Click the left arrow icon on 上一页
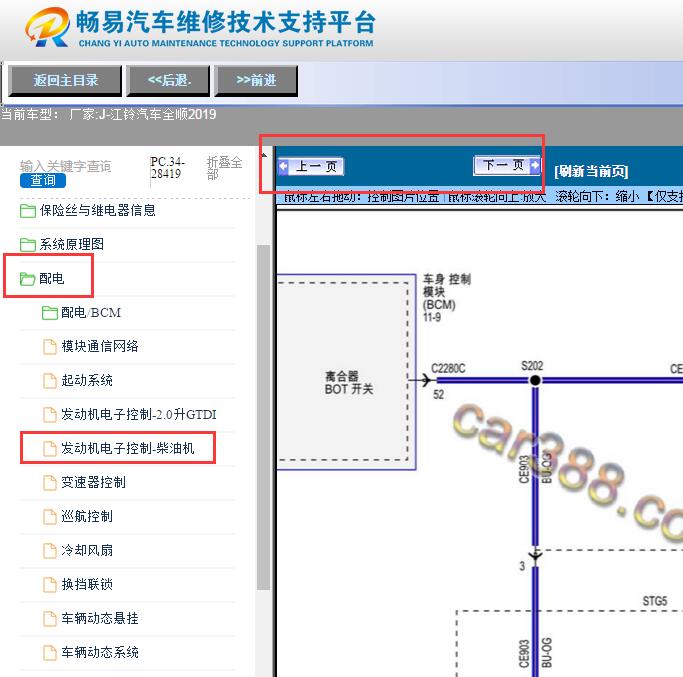The image size is (683, 677). point(284,166)
